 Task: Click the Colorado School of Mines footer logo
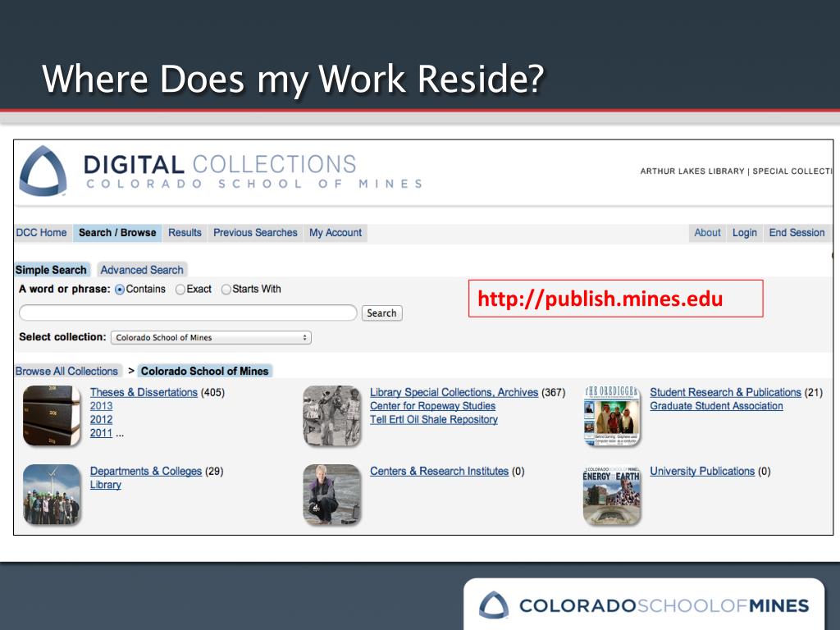pyautogui.click(x=643, y=605)
